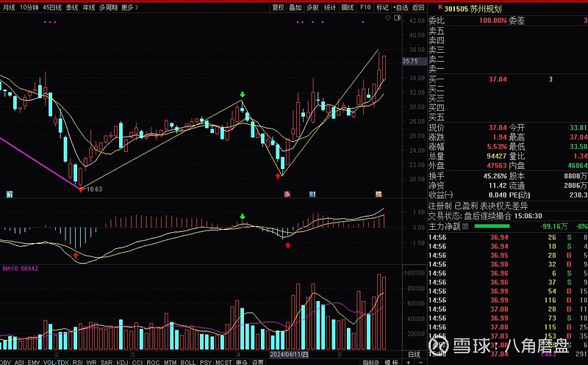Open the 复权 adjustment dropdown

(x=279, y=7)
